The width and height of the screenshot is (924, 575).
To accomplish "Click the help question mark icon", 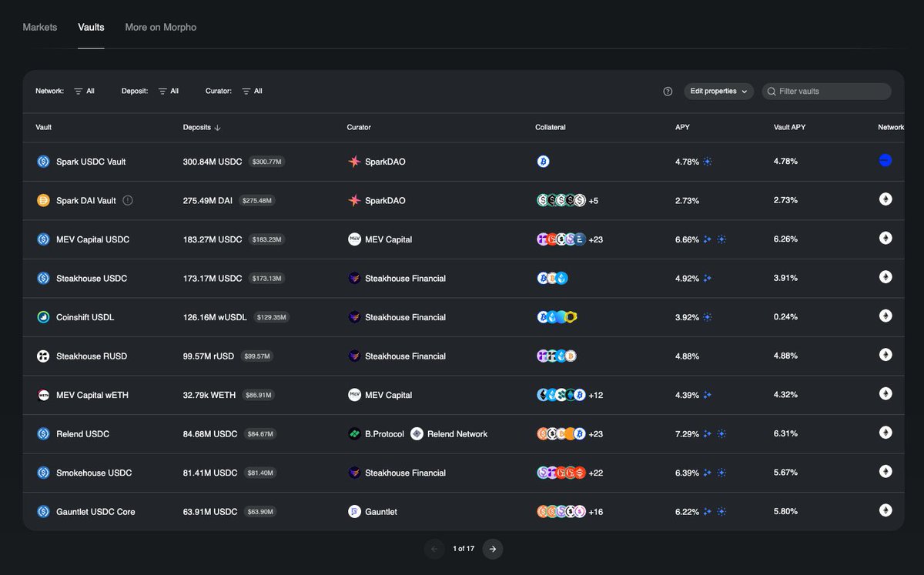I will pyautogui.click(x=668, y=91).
